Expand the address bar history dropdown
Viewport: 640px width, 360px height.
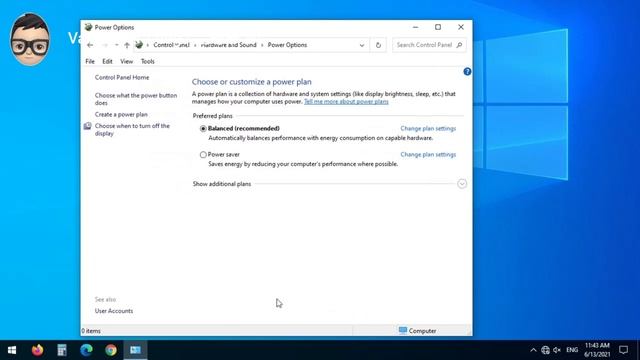362,45
